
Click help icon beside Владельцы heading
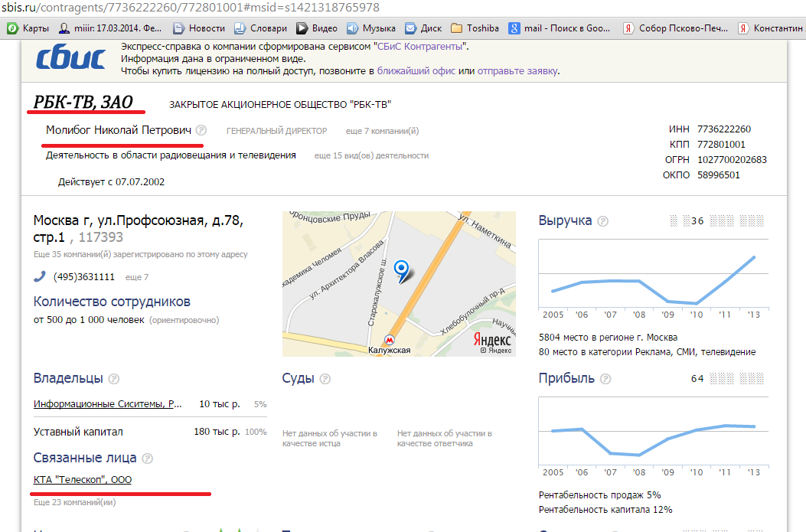pos(114,379)
